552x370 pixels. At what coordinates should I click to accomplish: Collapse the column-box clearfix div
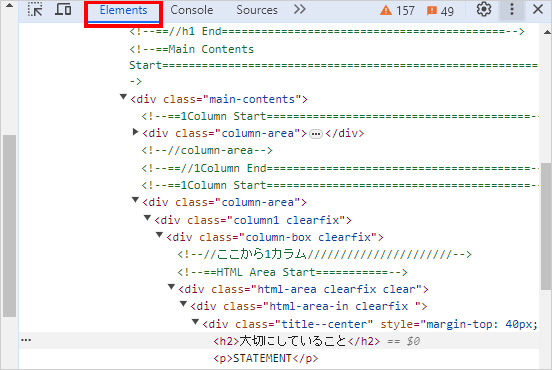(x=159, y=235)
